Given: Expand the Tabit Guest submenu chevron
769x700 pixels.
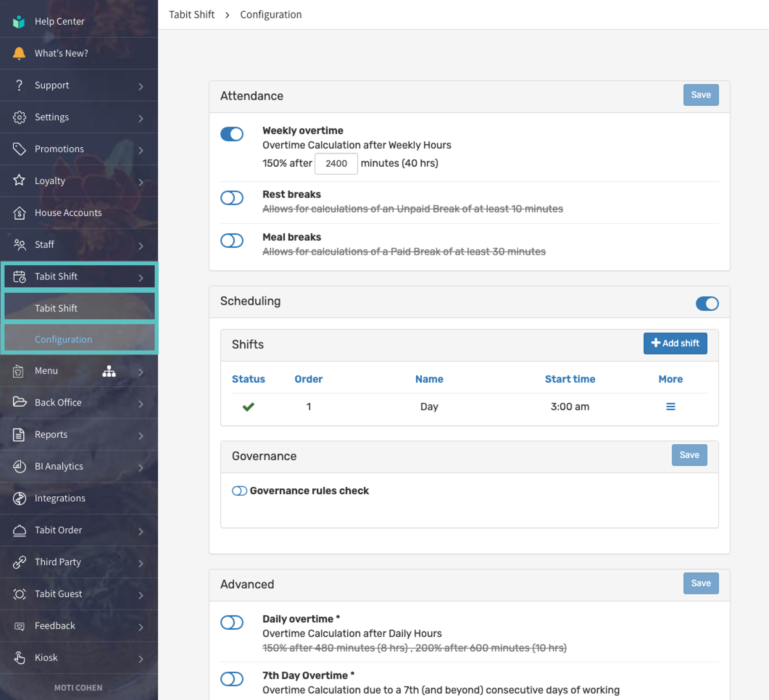Looking at the screenshot, I should tap(141, 595).
